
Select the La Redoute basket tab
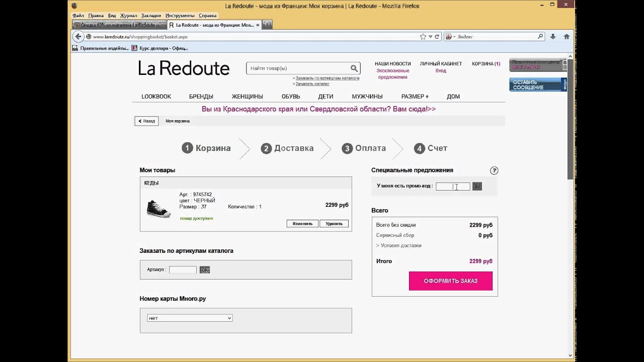(214, 25)
